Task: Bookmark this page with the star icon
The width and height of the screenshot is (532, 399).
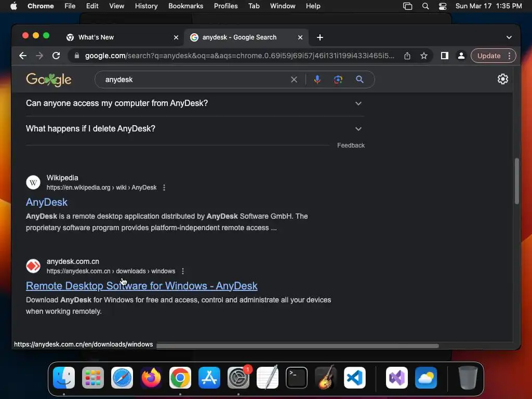Action: pyautogui.click(x=424, y=56)
